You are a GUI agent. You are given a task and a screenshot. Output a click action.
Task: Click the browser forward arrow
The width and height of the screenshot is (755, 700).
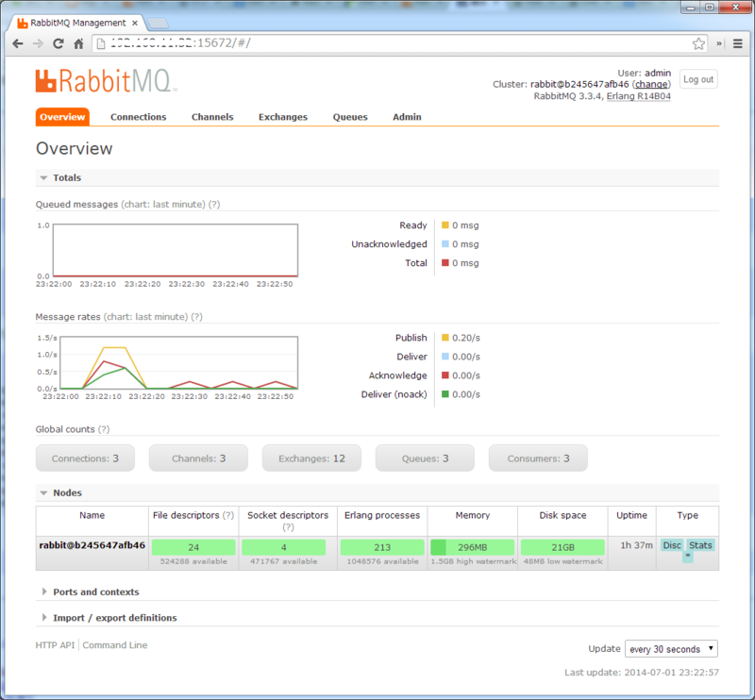[38, 43]
